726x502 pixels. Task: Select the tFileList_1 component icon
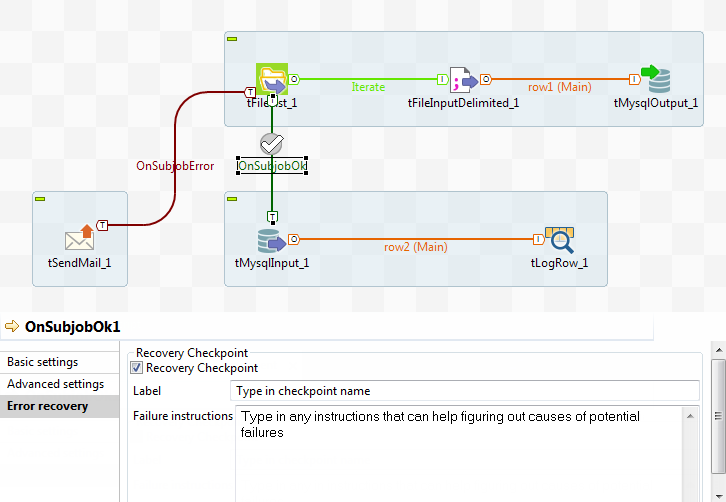(271, 79)
